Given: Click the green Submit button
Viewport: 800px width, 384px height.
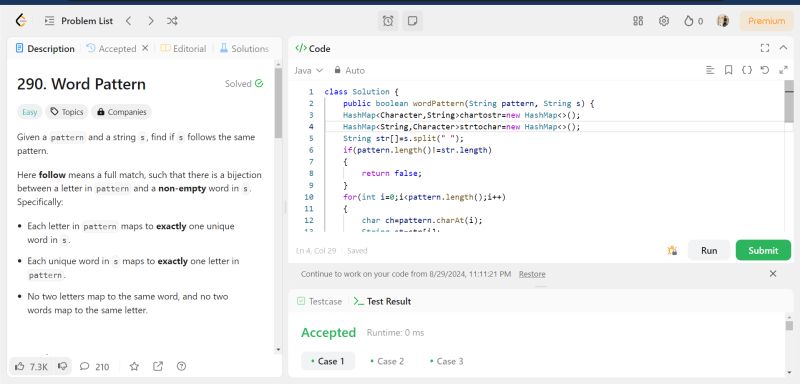Looking at the screenshot, I should [763, 250].
